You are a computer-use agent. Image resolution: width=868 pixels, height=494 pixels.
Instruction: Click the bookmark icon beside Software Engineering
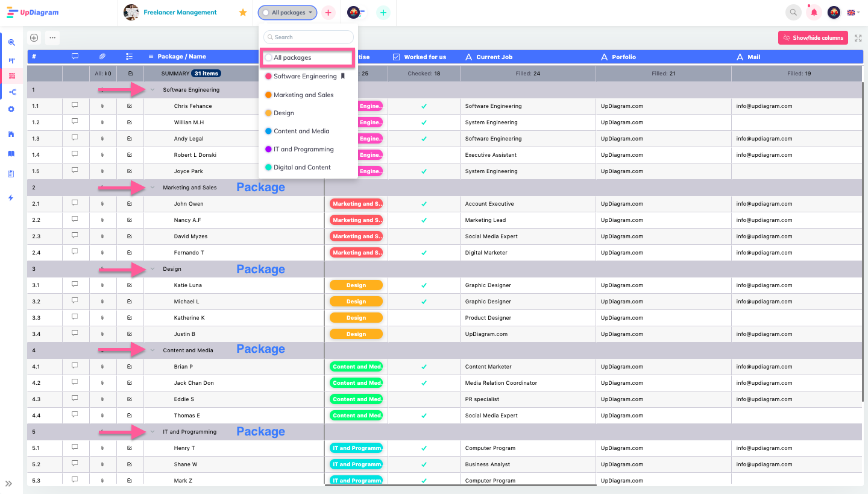(343, 76)
